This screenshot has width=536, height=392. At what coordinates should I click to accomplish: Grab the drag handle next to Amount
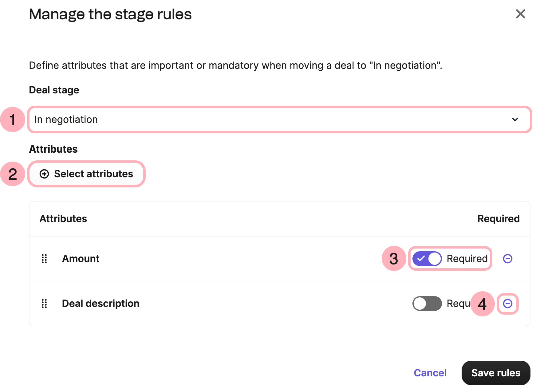(44, 259)
